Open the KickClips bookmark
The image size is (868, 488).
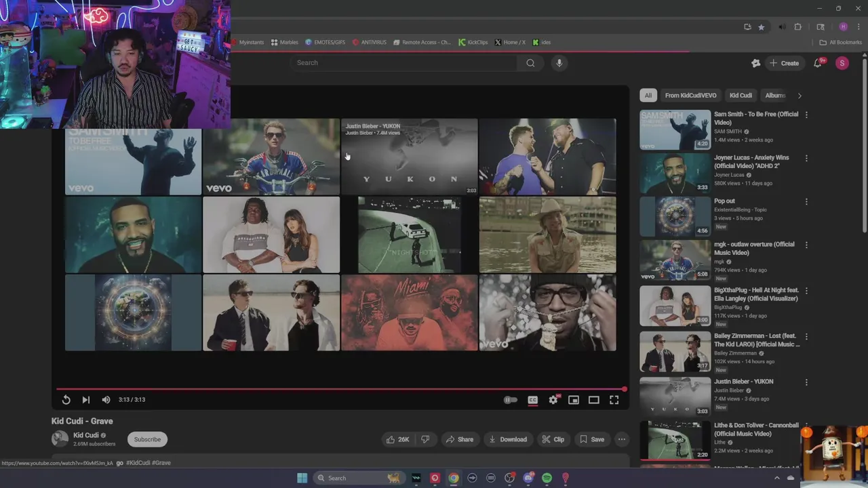pyautogui.click(x=473, y=42)
